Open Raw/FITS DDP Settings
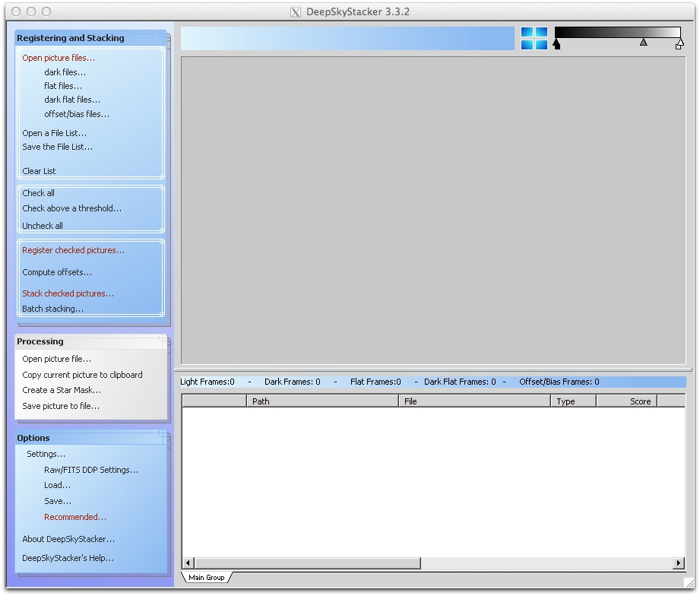 click(x=91, y=470)
